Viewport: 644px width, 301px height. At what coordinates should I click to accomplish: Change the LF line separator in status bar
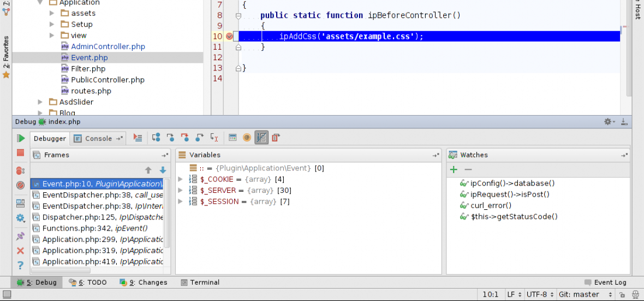click(x=514, y=294)
